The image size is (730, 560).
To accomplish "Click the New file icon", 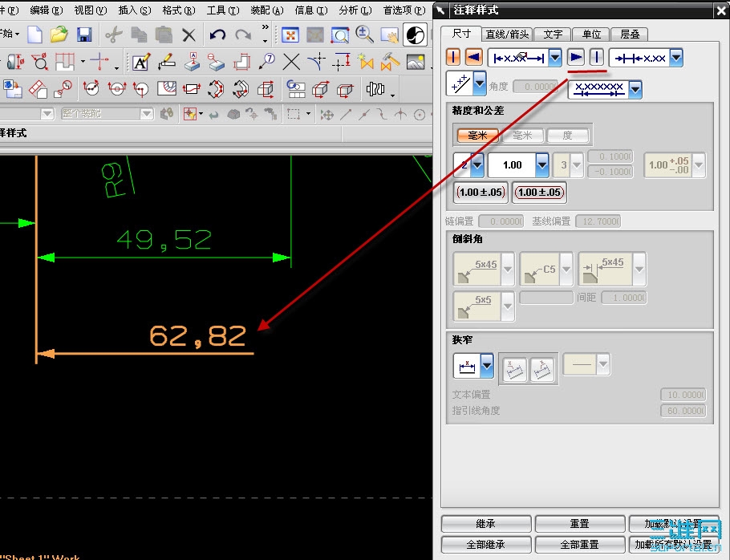I will click(35, 34).
